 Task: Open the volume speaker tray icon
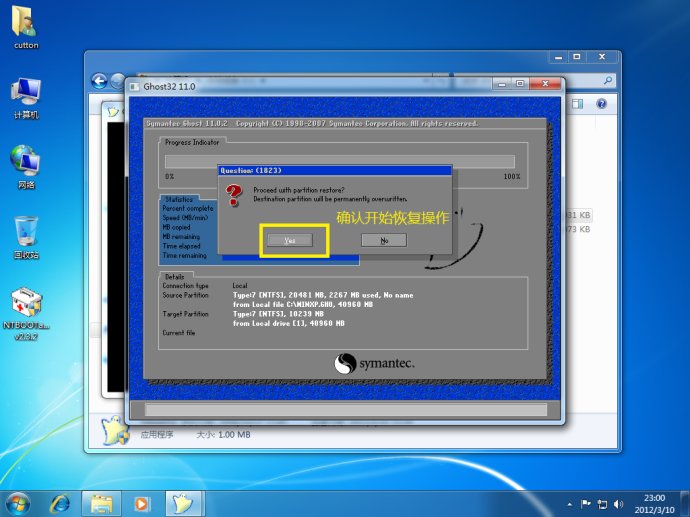click(x=618, y=504)
